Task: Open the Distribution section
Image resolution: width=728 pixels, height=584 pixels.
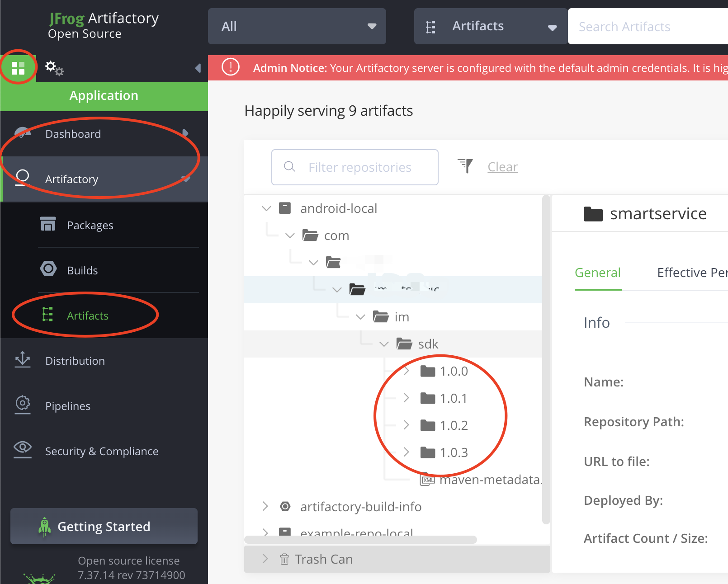Action: point(22,360)
